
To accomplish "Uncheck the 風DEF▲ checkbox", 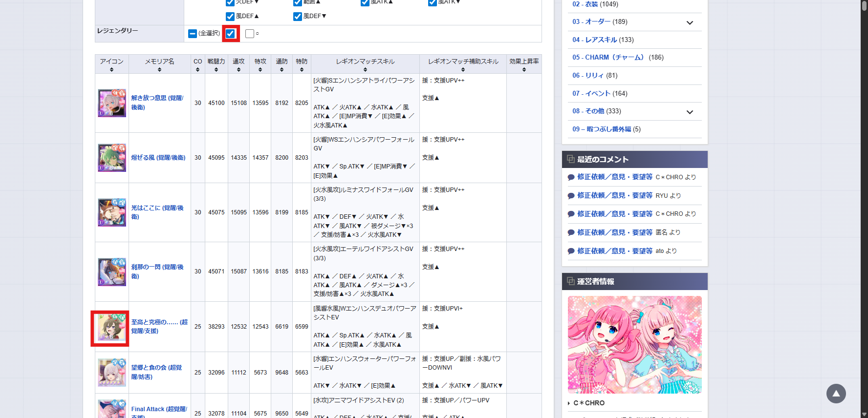I will [230, 17].
